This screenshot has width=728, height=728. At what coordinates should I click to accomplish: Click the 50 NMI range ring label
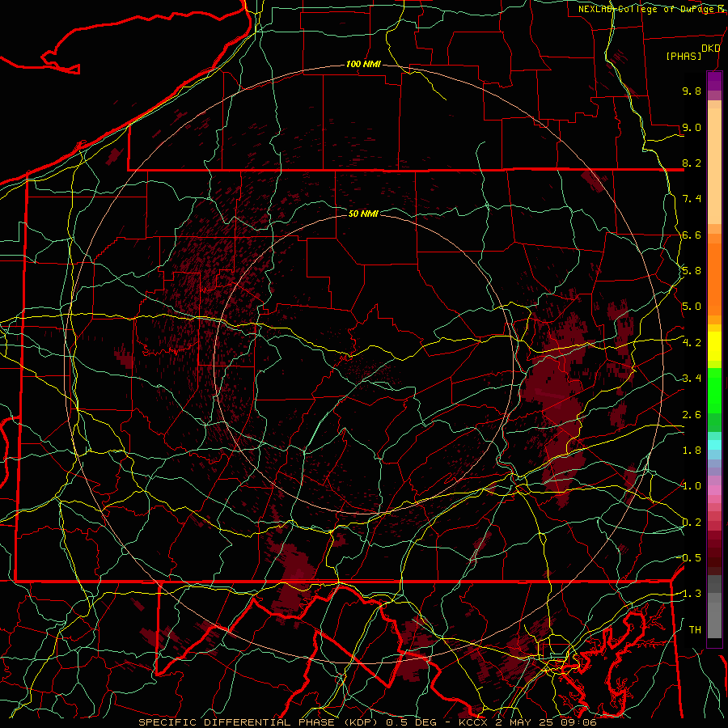(363, 214)
